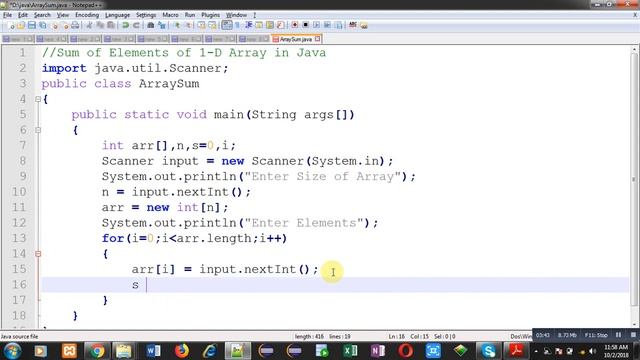Click line number 9 in the margin

(x=22, y=176)
